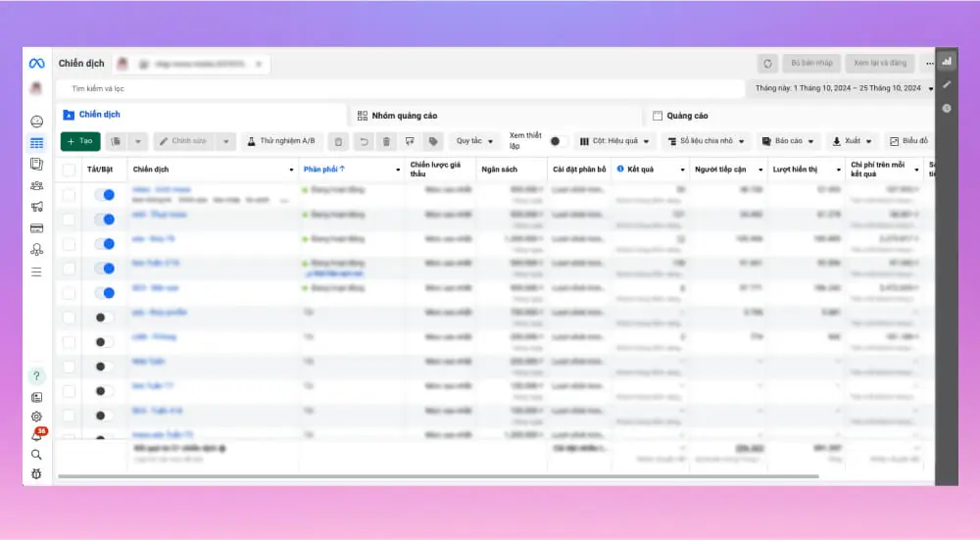Open the help question mark icon
Image resolution: width=980 pixels, height=540 pixels.
(36, 376)
